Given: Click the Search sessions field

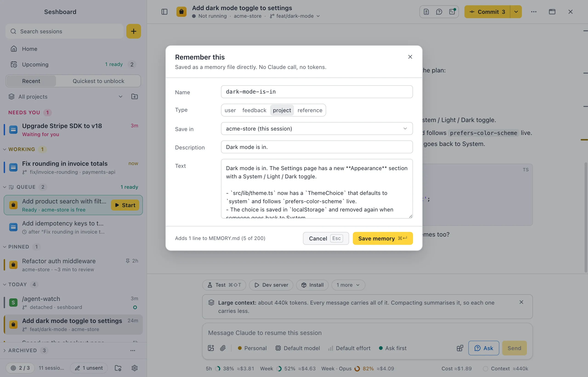Looking at the screenshot, I should 65,31.
